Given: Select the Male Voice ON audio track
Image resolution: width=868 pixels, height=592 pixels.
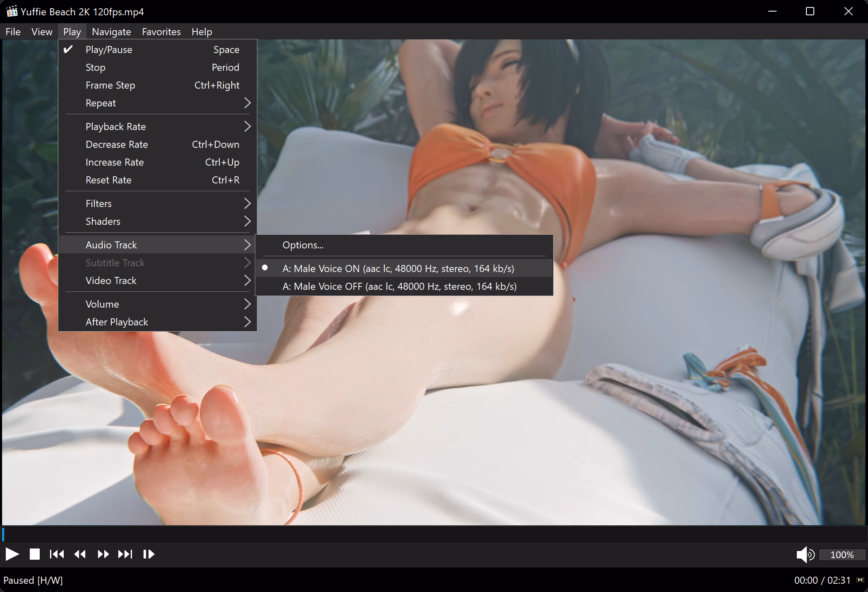Looking at the screenshot, I should pos(404,269).
